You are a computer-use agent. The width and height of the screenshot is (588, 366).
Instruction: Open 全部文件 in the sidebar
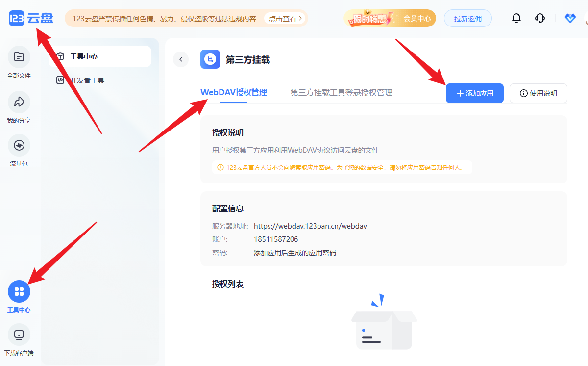[x=19, y=57]
